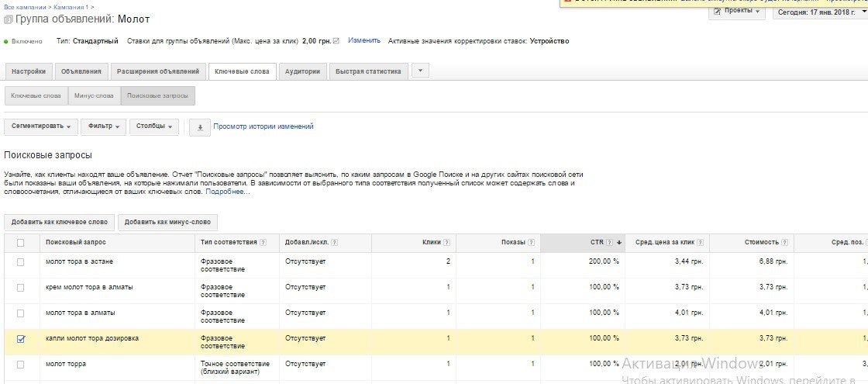Viewport: 868px width, 384px height.
Task: Toggle the select-all header checkbox
Action: (20, 243)
